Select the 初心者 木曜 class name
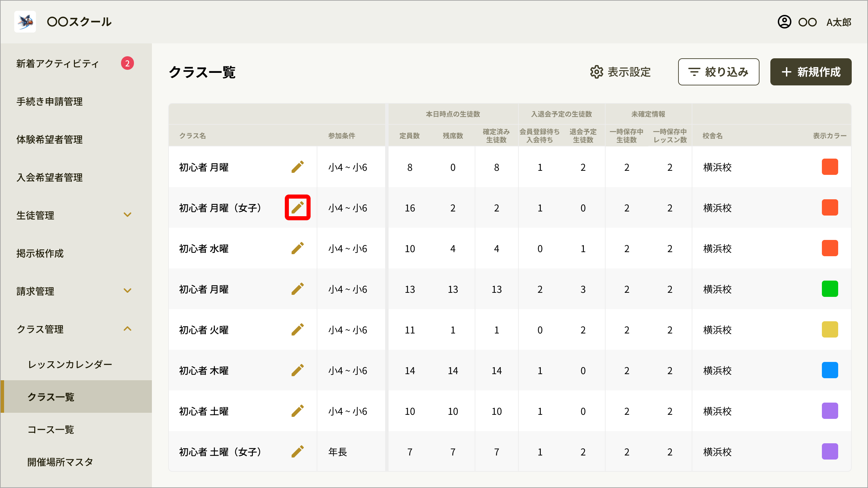 coord(204,370)
